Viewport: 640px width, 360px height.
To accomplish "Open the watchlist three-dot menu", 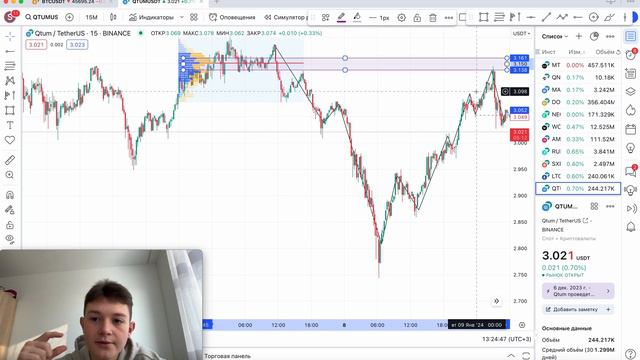I will point(610,36).
